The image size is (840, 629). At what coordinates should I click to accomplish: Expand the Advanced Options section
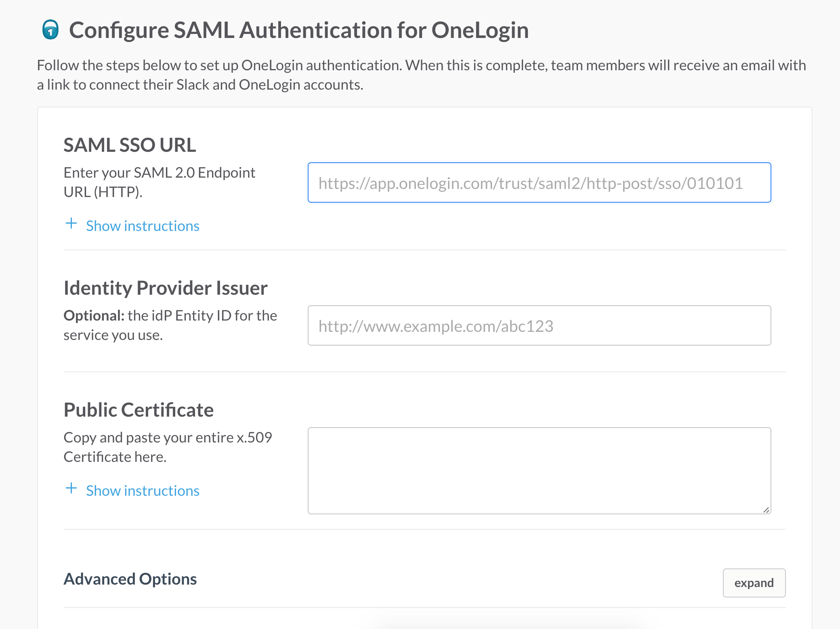click(754, 583)
